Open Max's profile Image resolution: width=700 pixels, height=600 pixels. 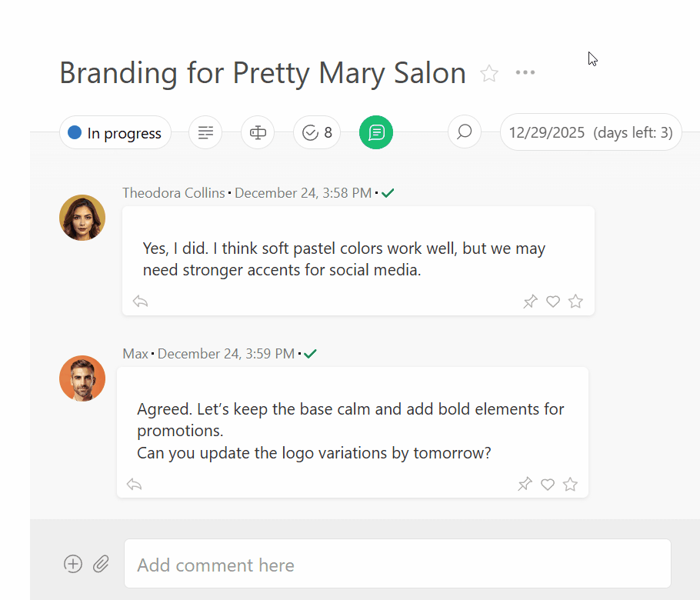tap(135, 353)
